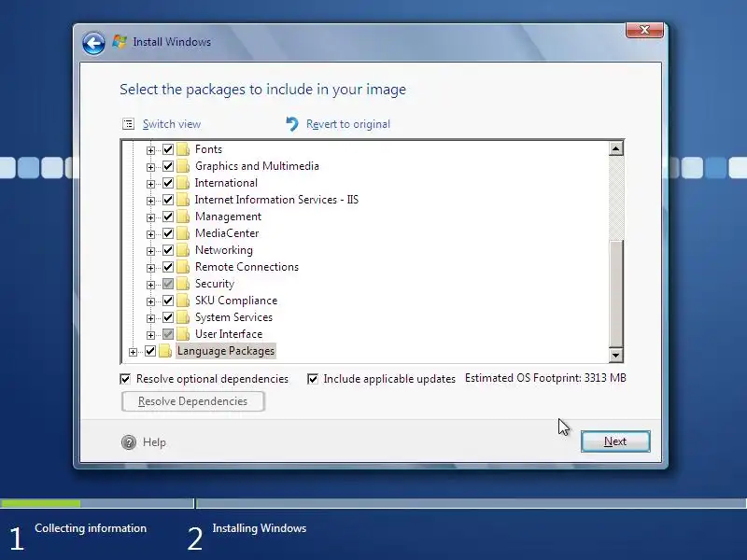The height and width of the screenshot is (560, 747).
Task: Uncheck the Fonts package checkbox
Action: (x=168, y=149)
